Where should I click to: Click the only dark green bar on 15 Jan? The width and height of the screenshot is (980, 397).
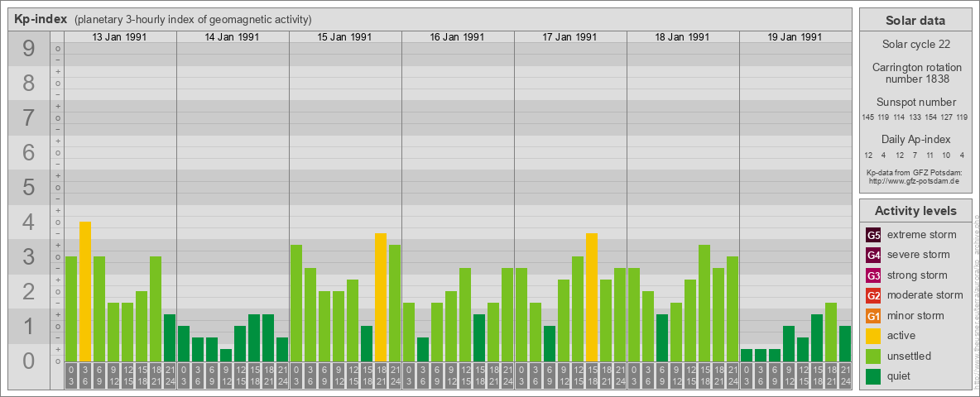pyautogui.click(x=367, y=343)
